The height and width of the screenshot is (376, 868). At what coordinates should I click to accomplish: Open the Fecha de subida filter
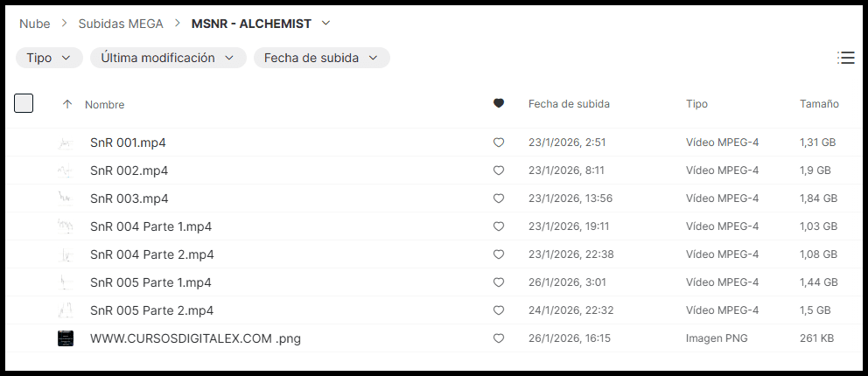[321, 58]
